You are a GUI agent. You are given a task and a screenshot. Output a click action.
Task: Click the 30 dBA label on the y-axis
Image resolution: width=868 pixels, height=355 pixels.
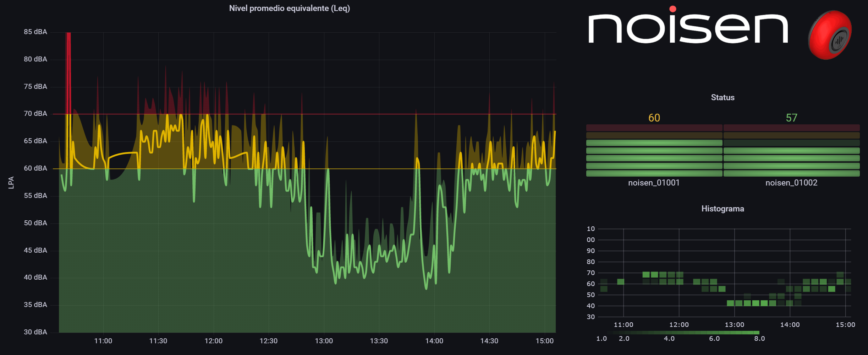35,332
